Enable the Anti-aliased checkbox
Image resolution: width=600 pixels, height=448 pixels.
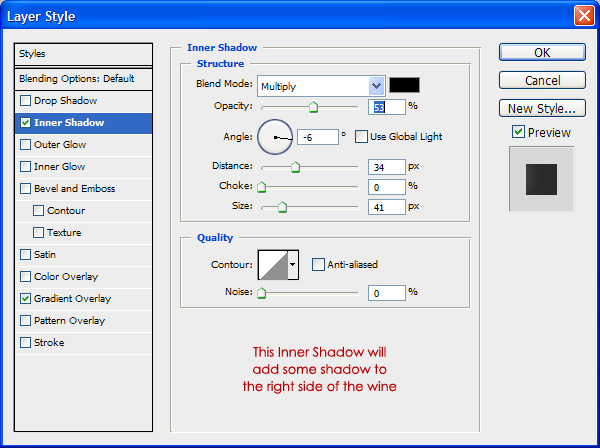(x=318, y=264)
